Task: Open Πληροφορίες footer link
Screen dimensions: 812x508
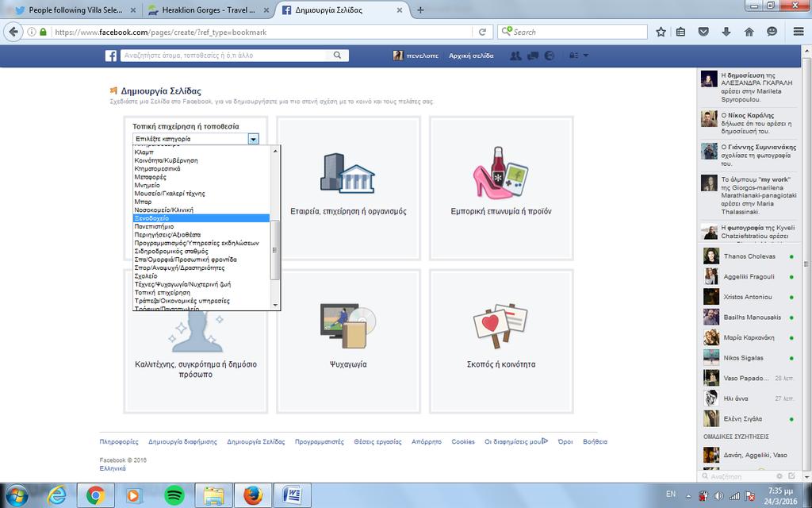Action: [x=119, y=441]
